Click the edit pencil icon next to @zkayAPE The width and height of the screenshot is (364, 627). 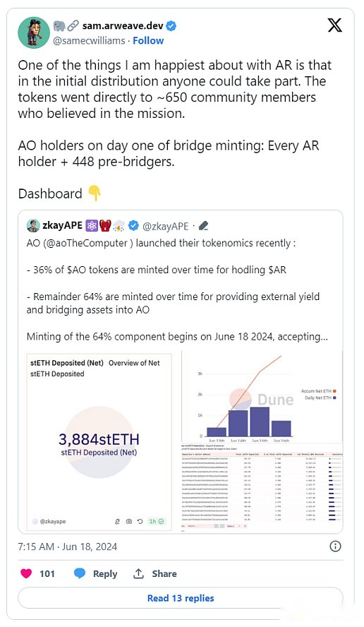click(203, 227)
